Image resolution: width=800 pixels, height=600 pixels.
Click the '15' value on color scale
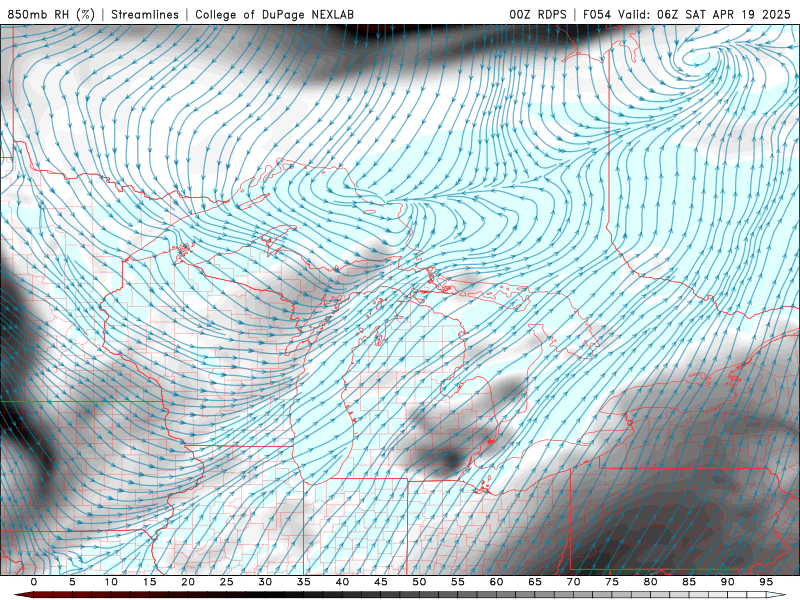coord(149,582)
